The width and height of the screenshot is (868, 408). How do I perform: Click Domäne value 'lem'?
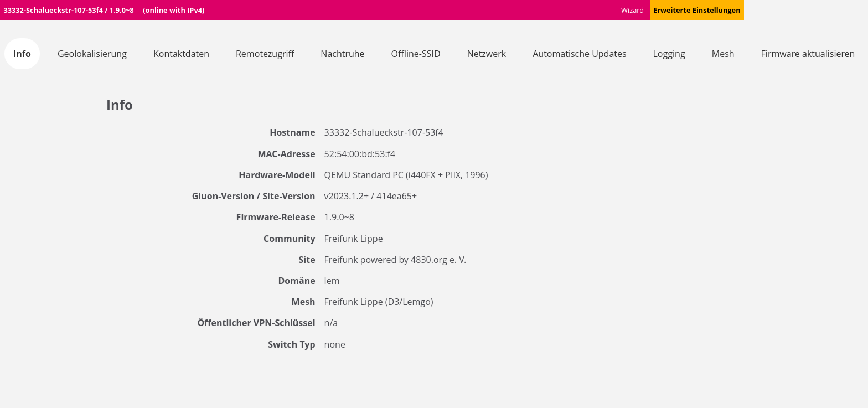point(332,281)
